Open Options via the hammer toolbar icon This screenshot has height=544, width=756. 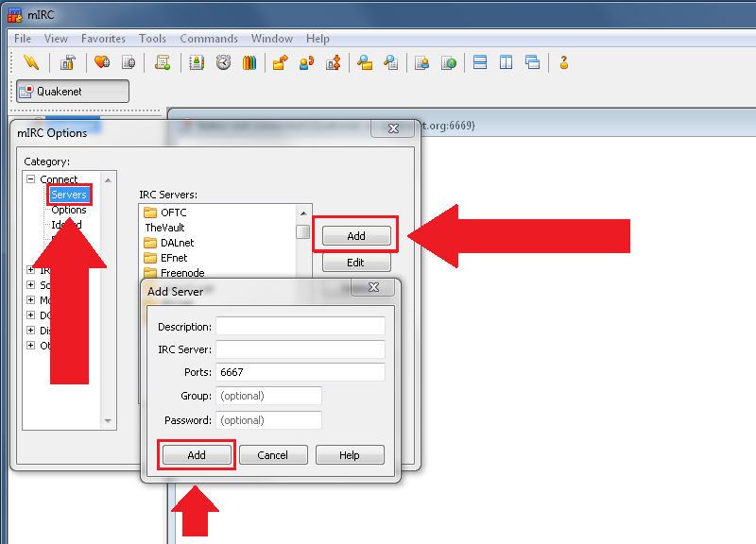click(67, 63)
